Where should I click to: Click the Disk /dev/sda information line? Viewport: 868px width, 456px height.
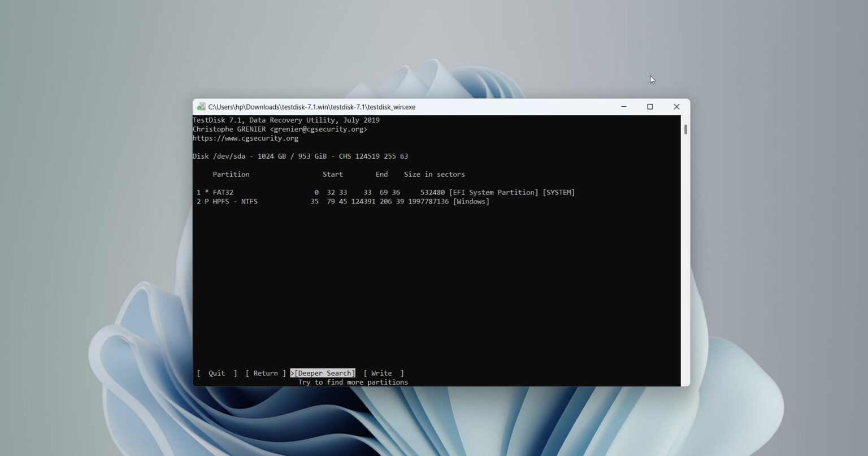(x=301, y=156)
